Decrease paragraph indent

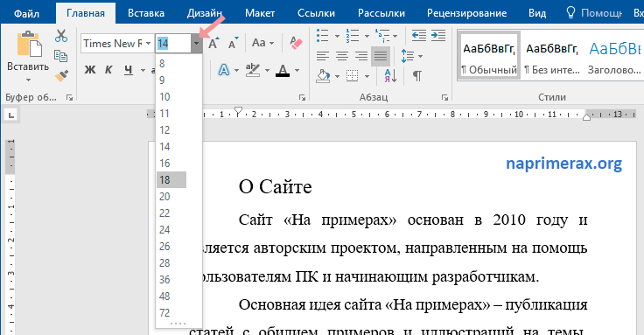tap(419, 36)
